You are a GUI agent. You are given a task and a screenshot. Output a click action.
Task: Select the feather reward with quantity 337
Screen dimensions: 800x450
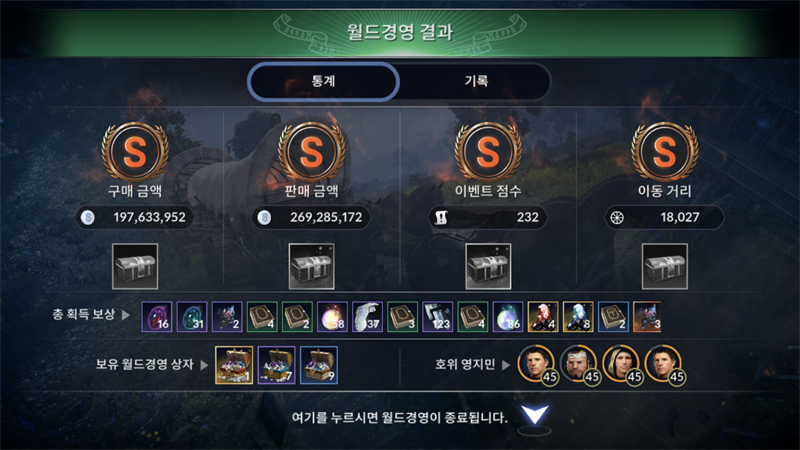(x=368, y=317)
